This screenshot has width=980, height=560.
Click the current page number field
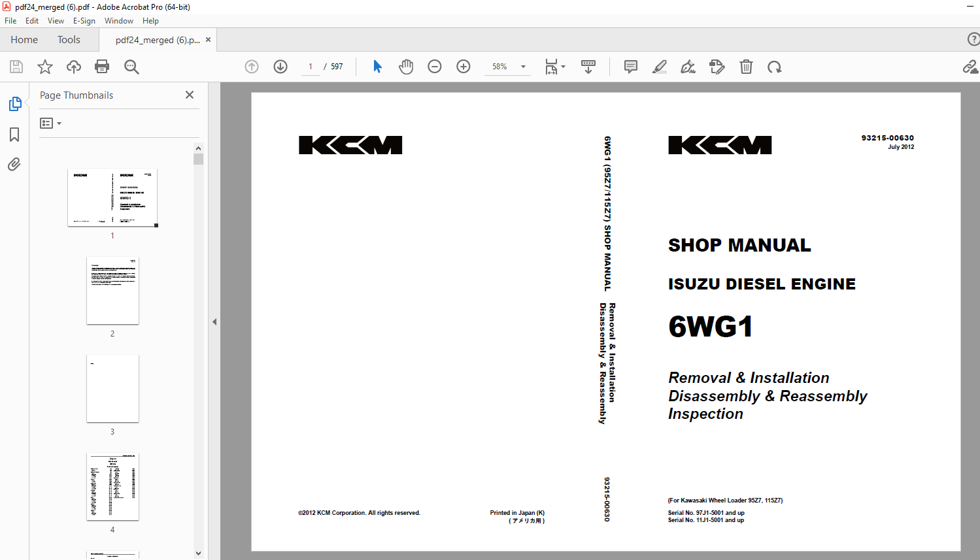(x=311, y=67)
